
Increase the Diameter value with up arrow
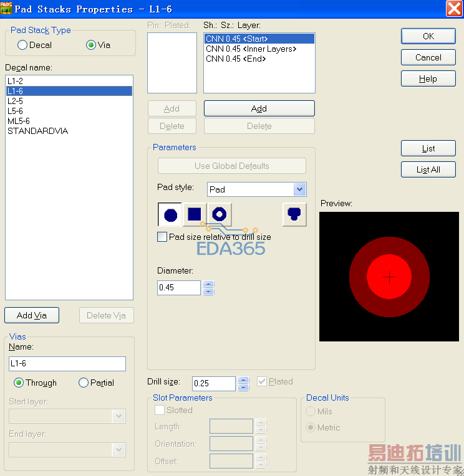[208, 284]
